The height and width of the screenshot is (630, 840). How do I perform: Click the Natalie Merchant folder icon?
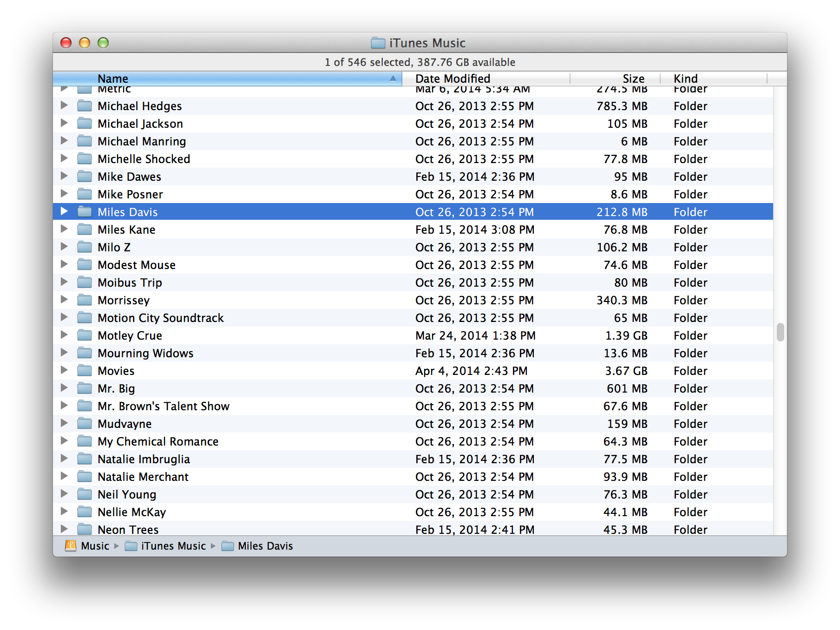pos(85,476)
